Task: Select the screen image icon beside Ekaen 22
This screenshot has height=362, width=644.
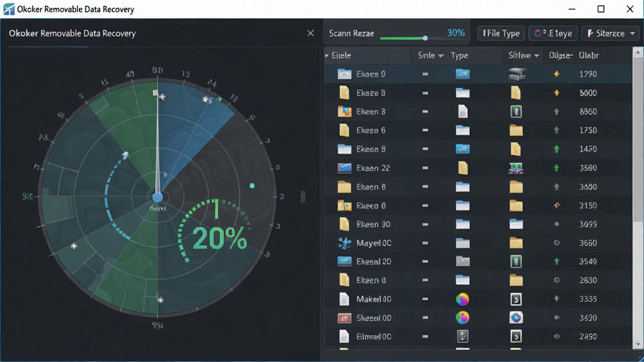Action: pos(344,168)
